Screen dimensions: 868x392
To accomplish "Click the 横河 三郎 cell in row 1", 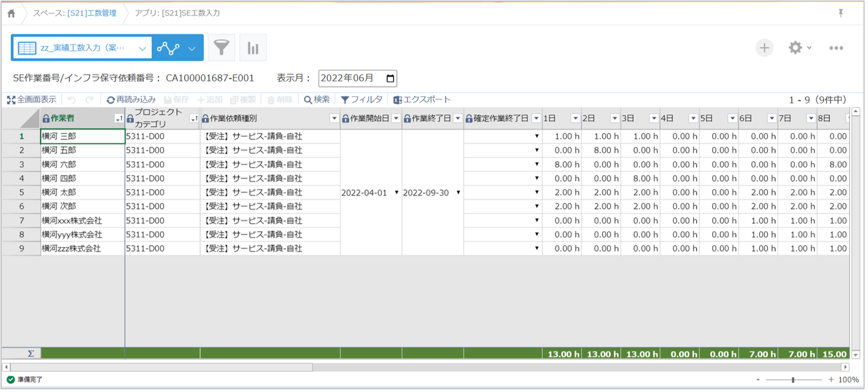I will [83, 136].
